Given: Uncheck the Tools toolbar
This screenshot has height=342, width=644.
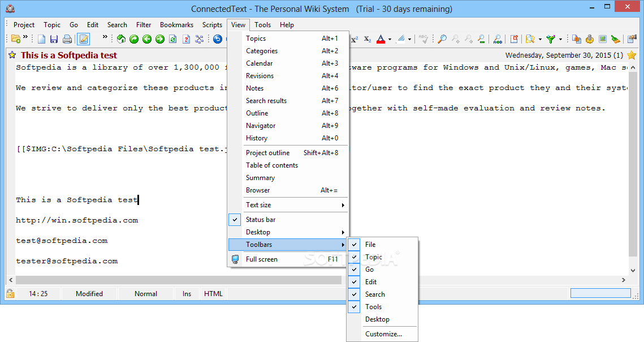Looking at the screenshot, I should point(382,306).
